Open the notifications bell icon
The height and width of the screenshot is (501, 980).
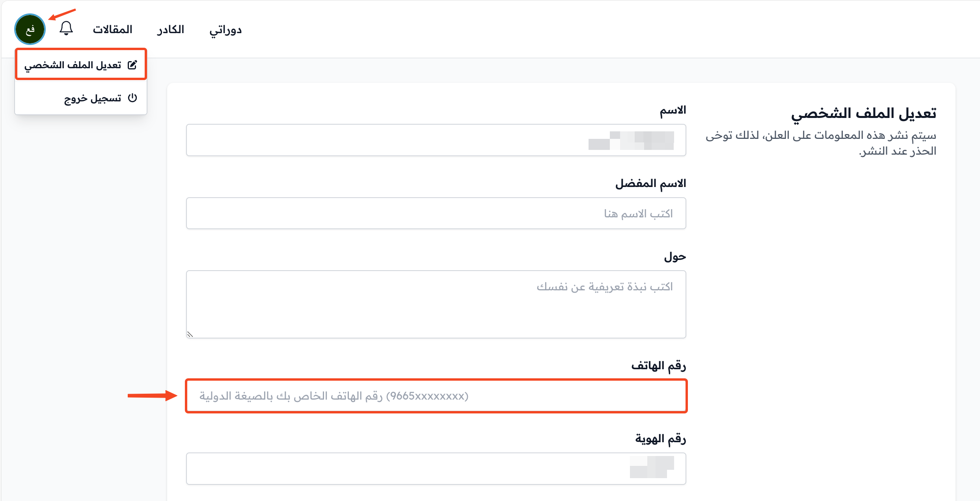coord(66,29)
